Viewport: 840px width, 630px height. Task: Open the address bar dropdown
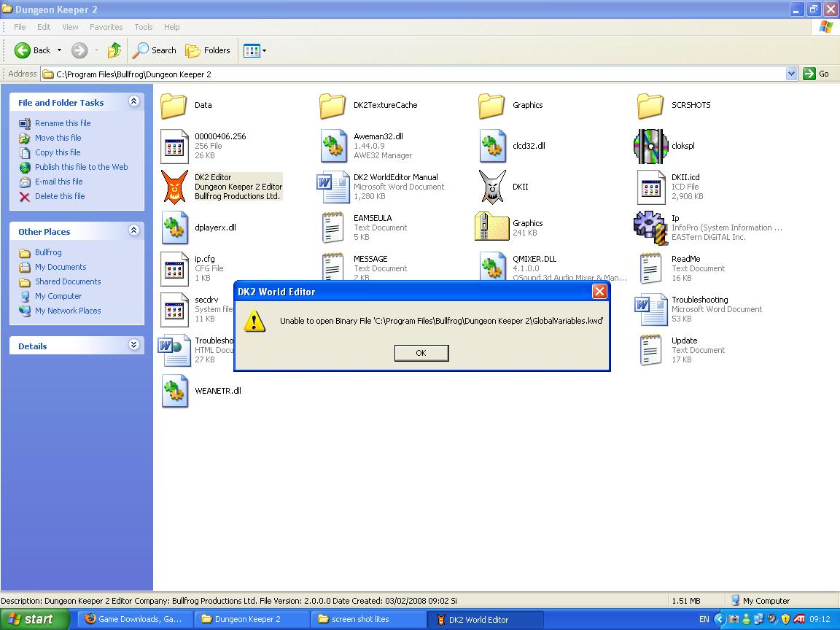[791, 74]
